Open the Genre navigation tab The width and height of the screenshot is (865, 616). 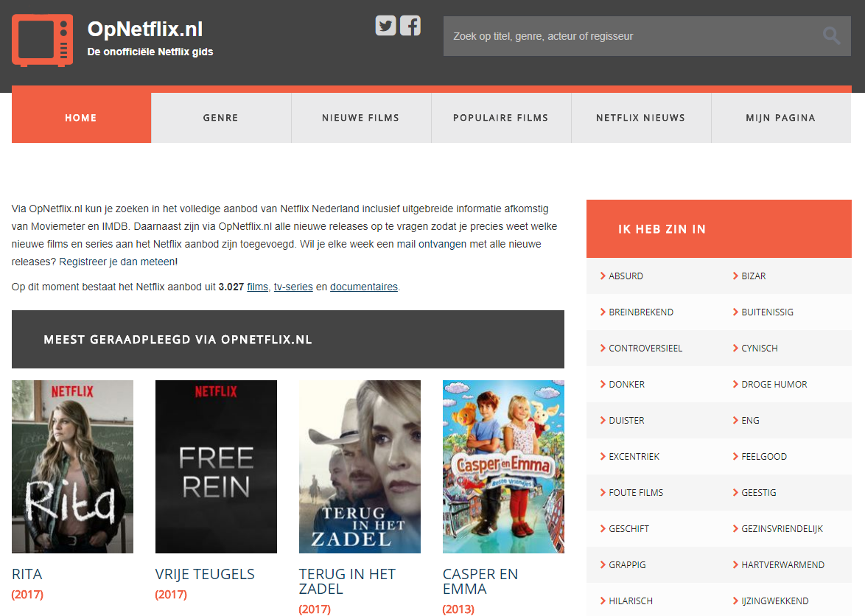point(220,117)
